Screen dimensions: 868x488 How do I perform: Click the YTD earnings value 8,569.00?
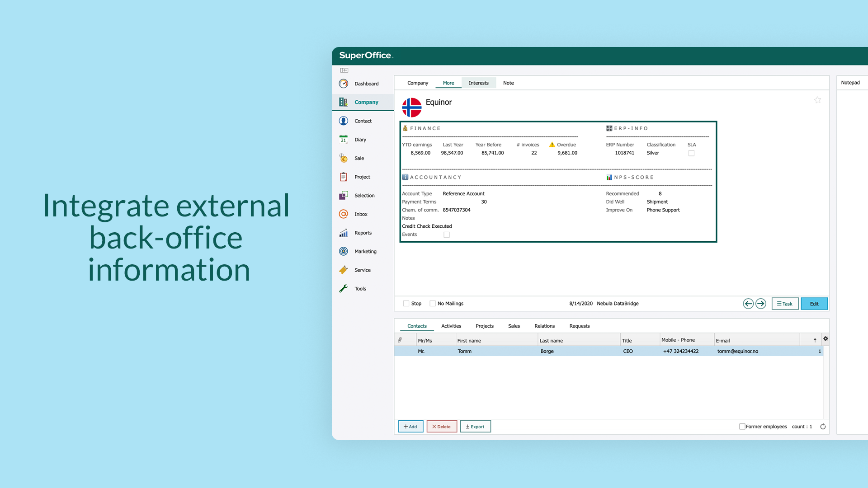pos(420,153)
